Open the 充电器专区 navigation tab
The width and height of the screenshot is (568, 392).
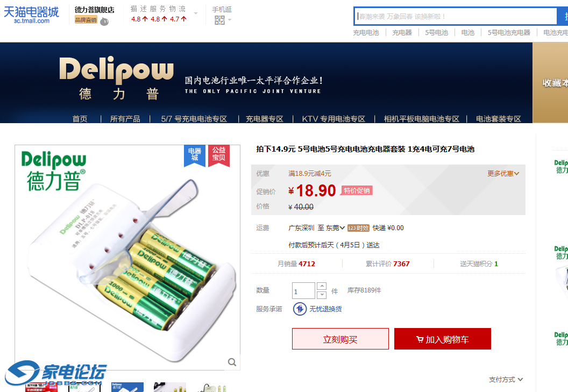pyautogui.click(x=265, y=119)
